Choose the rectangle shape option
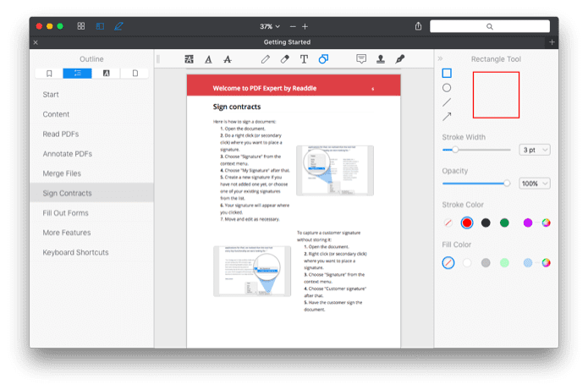The height and width of the screenshot is (390, 588). click(447, 73)
